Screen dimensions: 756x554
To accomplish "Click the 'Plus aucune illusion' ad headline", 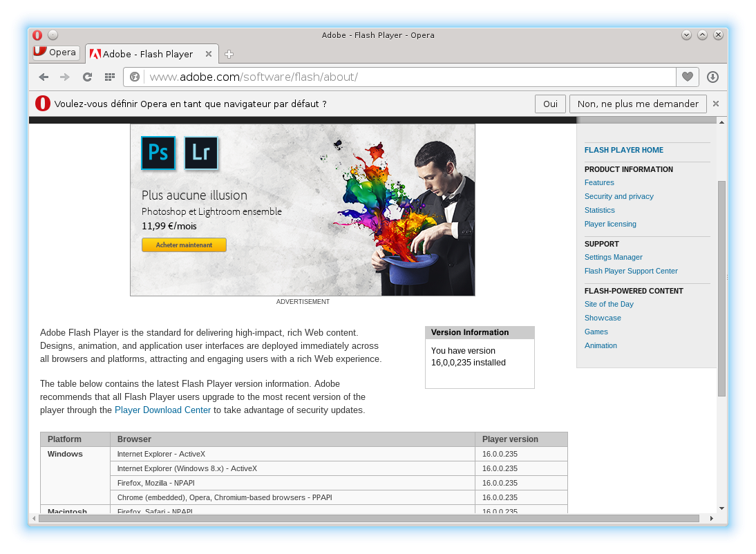I will 194,195.
